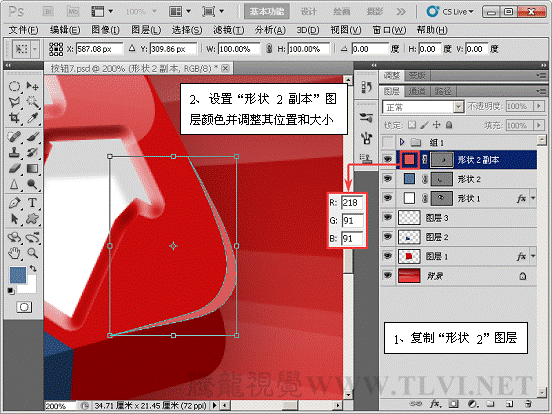The height and width of the screenshot is (414, 552).
Task: Select the Zoom tool
Action: click(x=32, y=253)
